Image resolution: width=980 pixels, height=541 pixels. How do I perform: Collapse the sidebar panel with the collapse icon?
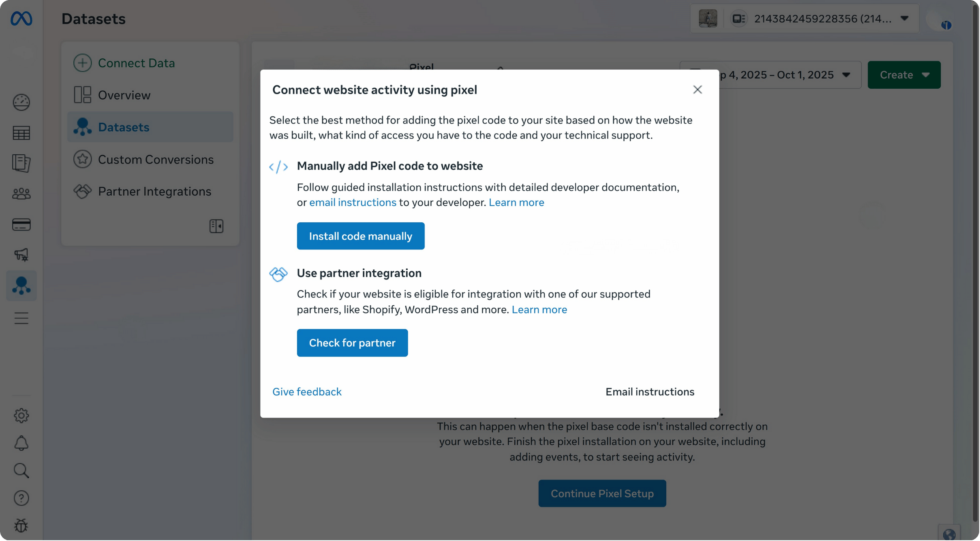click(216, 226)
